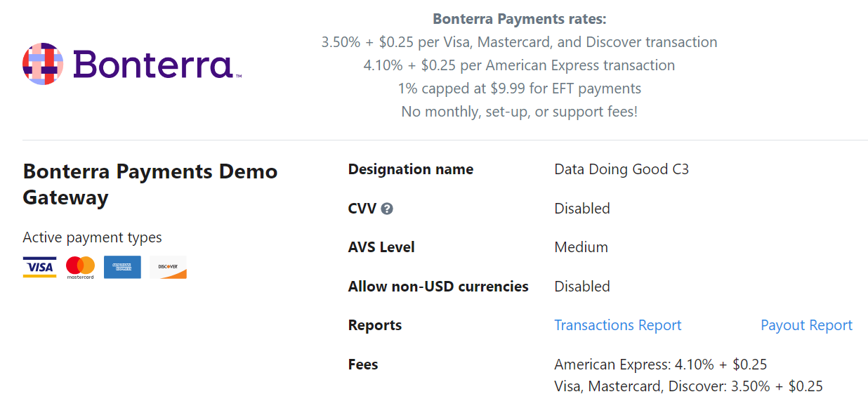Open the Transactions Report
This screenshot has width=868, height=406.
pyautogui.click(x=617, y=325)
